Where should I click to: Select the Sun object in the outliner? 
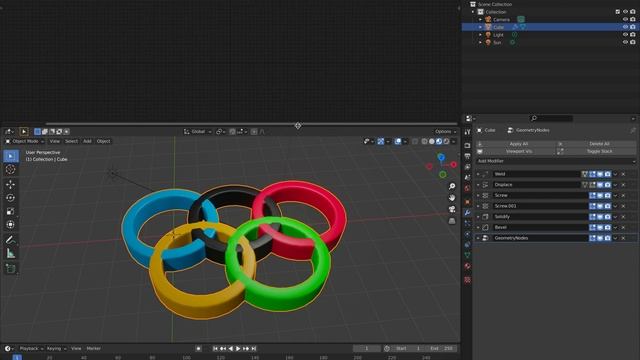point(497,42)
